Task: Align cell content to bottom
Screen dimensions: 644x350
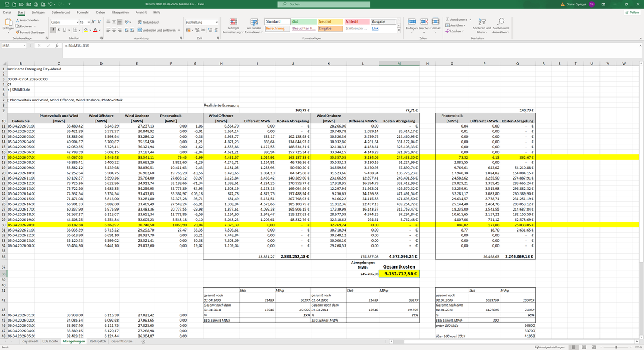Action: coord(121,21)
